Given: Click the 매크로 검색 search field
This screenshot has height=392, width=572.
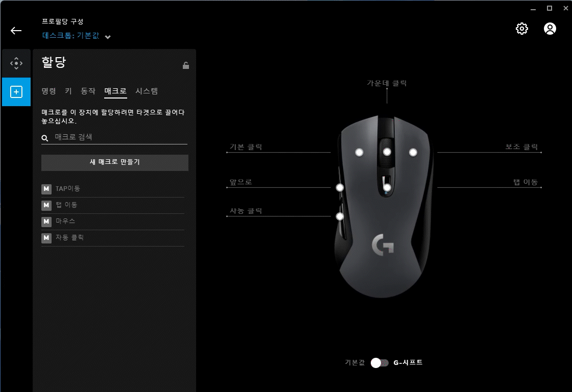Looking at the screenshot, I should (114, 137).
